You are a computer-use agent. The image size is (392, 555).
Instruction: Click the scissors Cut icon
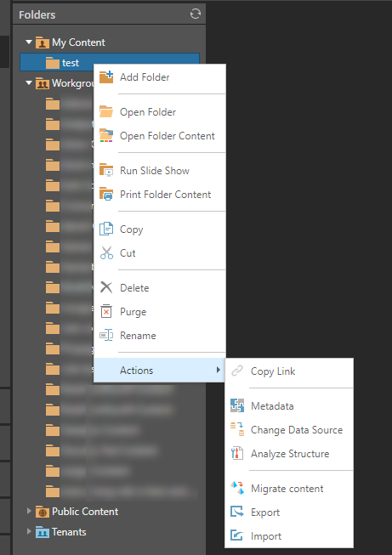[x=106, y=252]
